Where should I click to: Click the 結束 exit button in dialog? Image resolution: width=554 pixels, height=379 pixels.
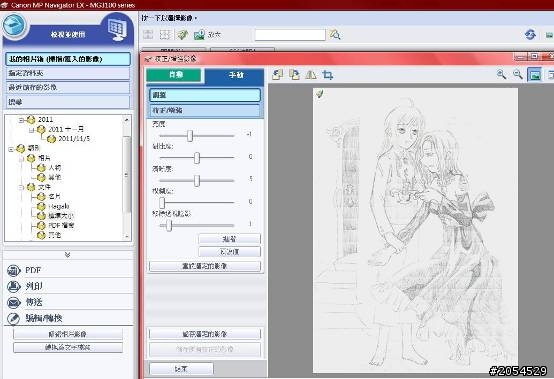(181, 369)
